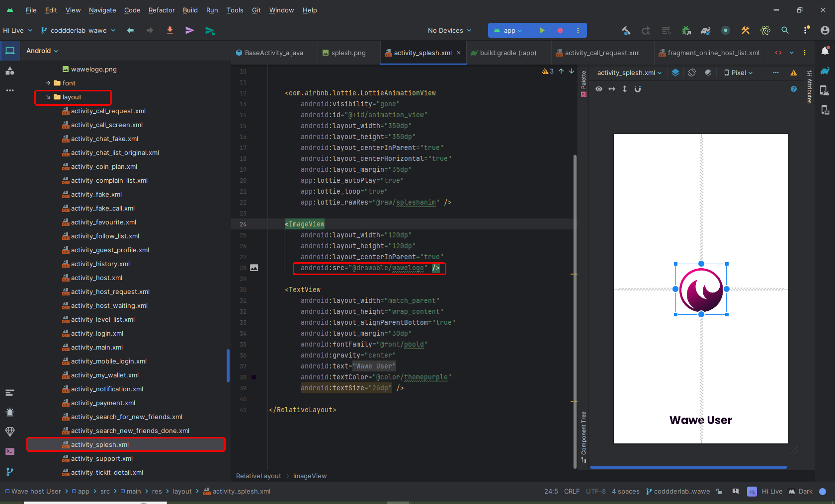Open the Notifications bell panel
This screenshot has height=504, width=835.
pos(825,51)
